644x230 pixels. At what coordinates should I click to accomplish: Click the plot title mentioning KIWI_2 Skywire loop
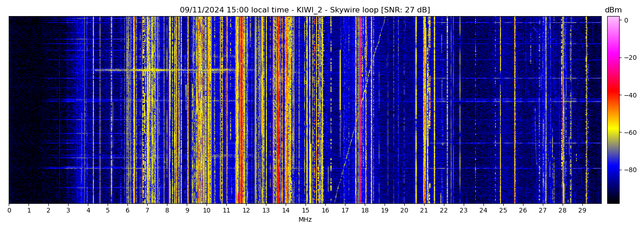(305, 10)
